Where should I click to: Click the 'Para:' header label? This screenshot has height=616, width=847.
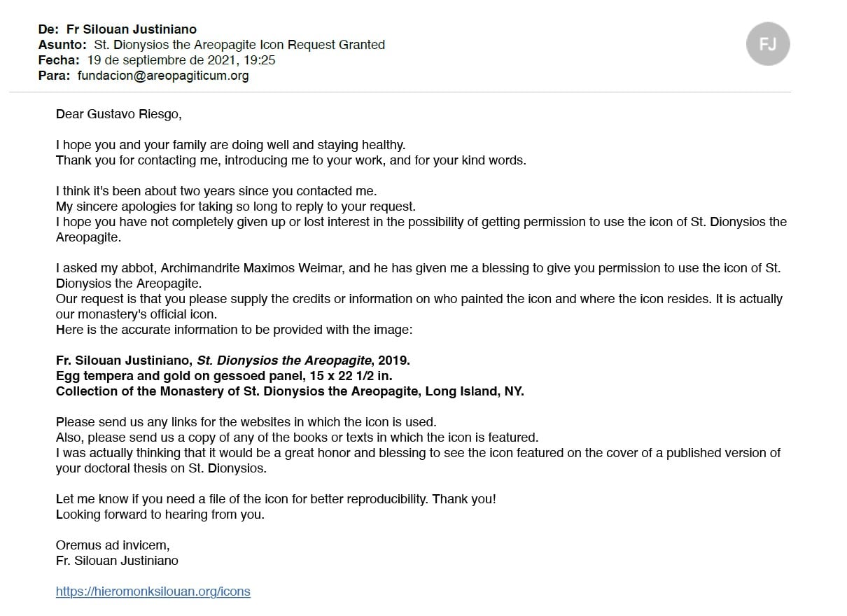click(54, 76)
